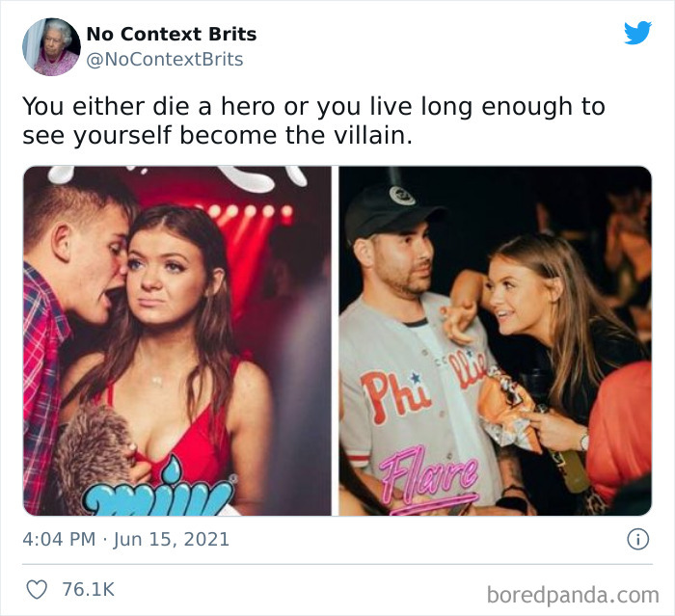This screenshot has height=616, width=675.
Task: Open the left nightclub photo
Action: (x=176, y=340)
